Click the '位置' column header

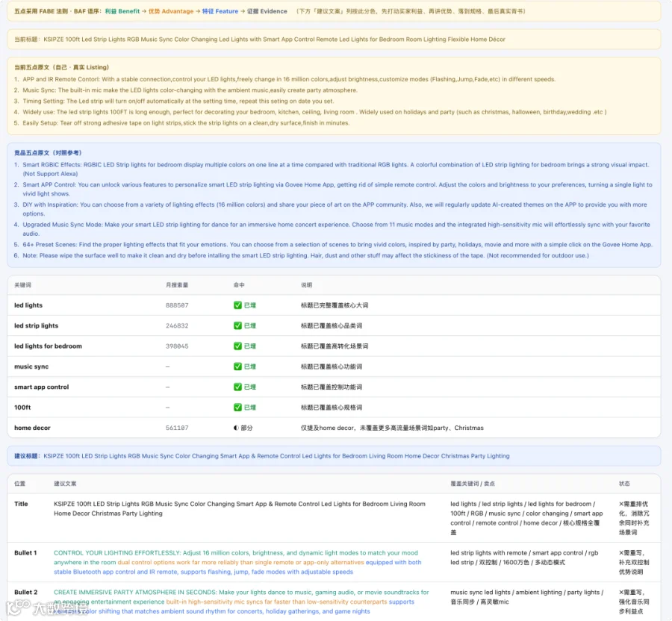coord(19,484)
